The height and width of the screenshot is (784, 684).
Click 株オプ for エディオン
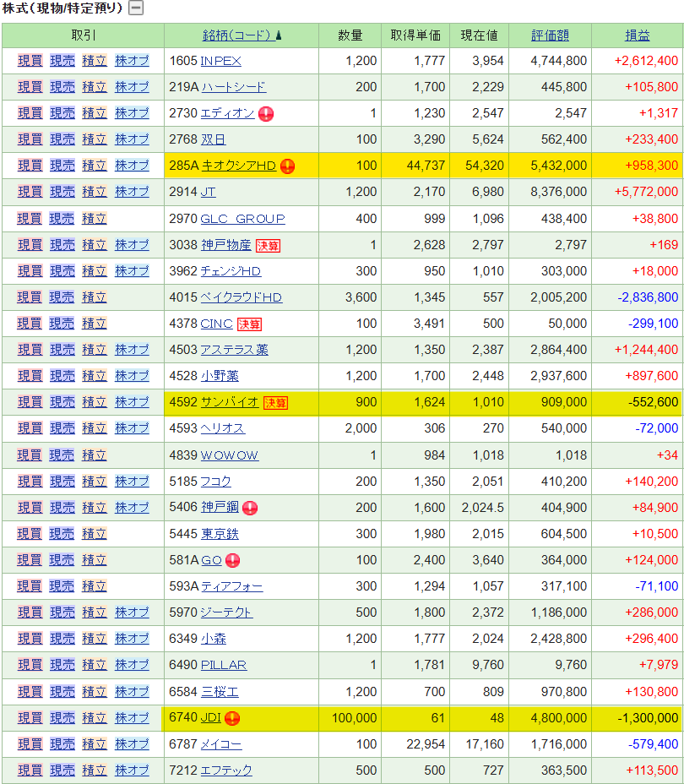(132, 113)
